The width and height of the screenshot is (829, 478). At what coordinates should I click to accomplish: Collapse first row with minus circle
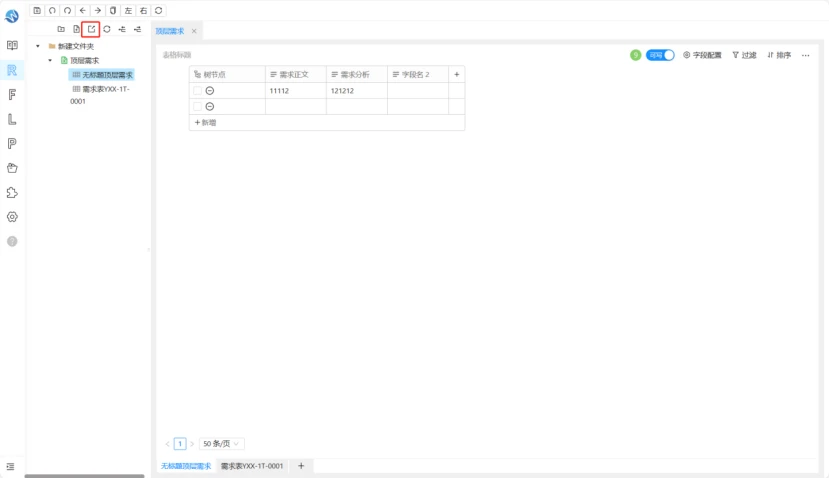click(x=210, y=91)
